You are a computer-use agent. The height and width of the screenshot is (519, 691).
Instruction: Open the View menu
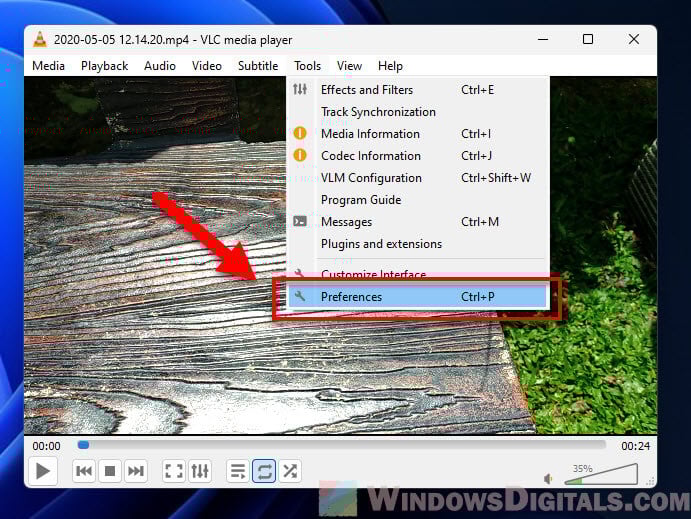coord(349,66)
